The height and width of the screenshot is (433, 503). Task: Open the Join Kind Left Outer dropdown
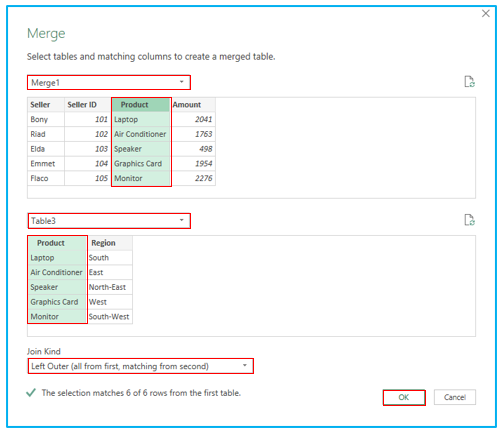pyautogui.click(x=140, y=366)
